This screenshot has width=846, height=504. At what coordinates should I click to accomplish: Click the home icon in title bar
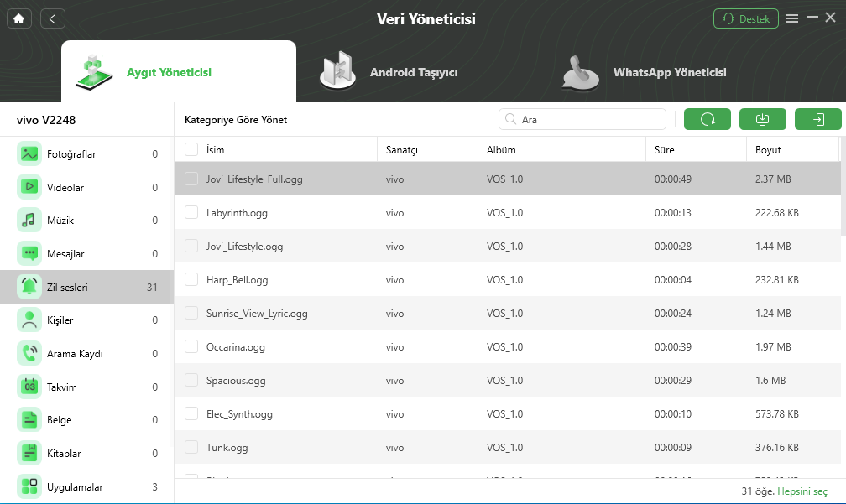coord(18,18)
